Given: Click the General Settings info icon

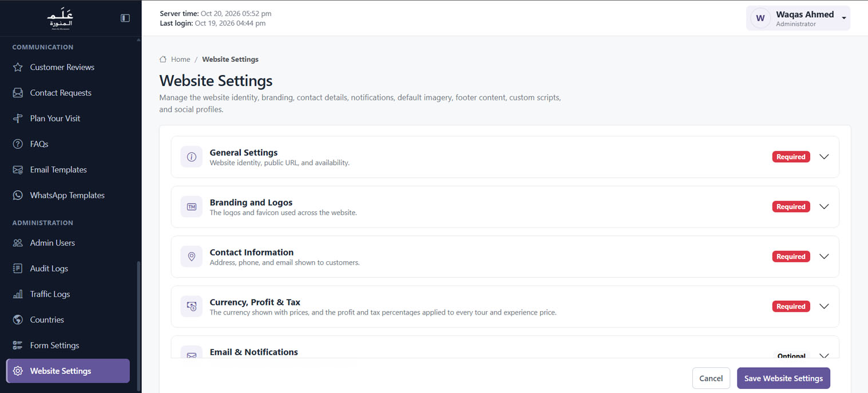Looking at the screenshot, I should 192,157.
